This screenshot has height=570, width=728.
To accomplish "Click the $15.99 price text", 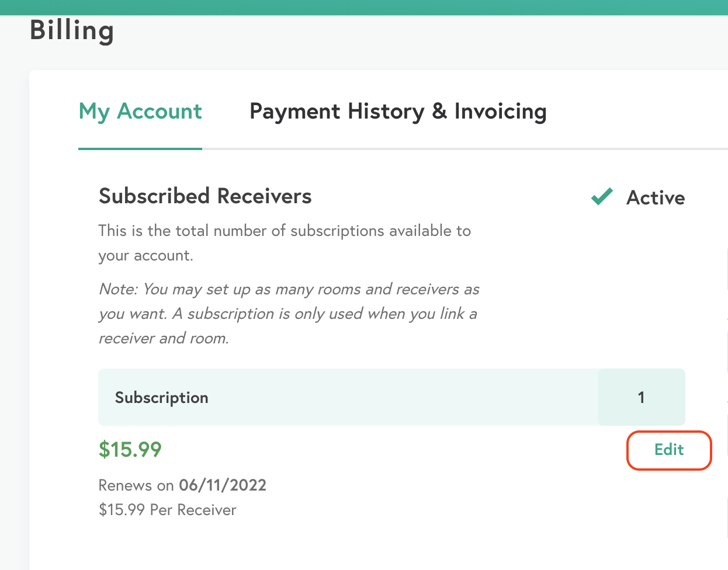I will point(130,450).
